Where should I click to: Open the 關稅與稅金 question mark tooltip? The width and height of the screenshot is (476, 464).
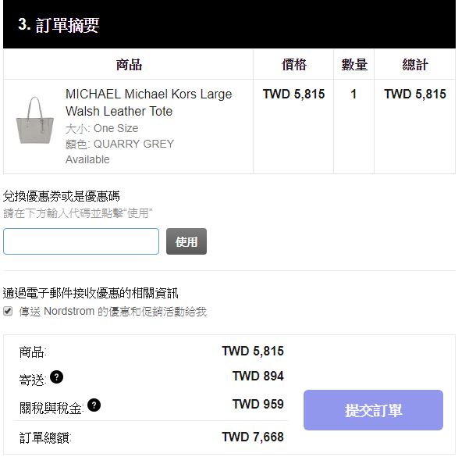(94, 405)
